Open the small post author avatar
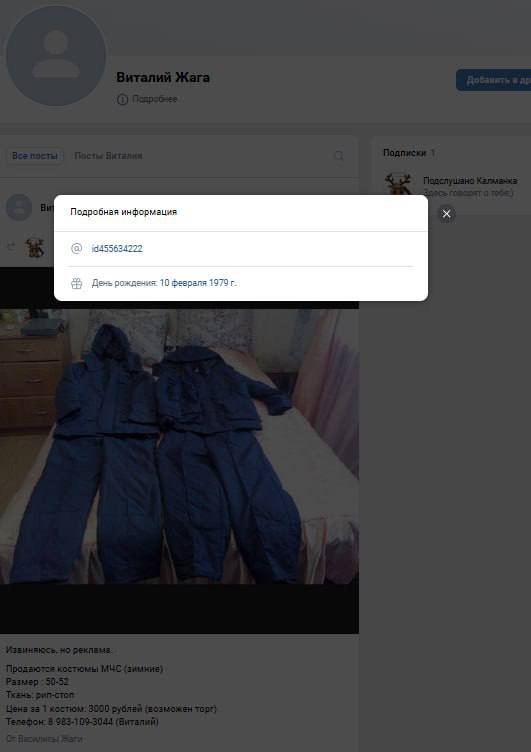The width and height of the screenshot is (531, 752). click(19, 207)
